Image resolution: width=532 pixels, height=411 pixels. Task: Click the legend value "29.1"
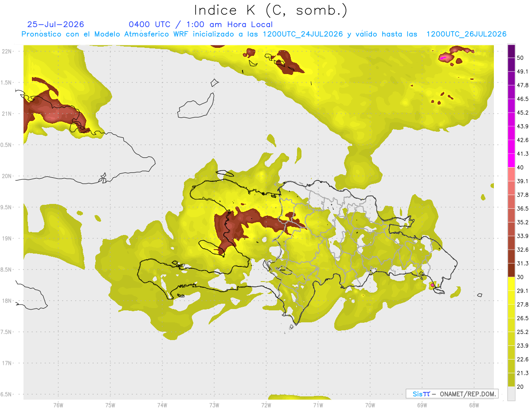pos(523,290)
